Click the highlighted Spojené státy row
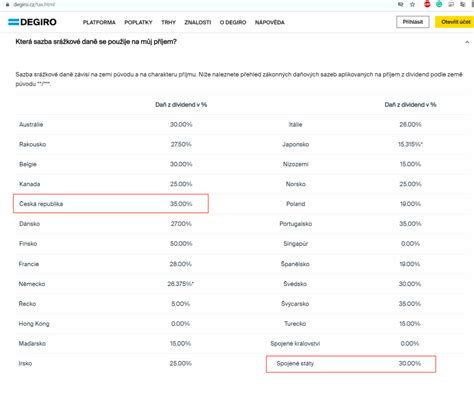Screen dimensions: 474x415 click(x=351, y=364)
